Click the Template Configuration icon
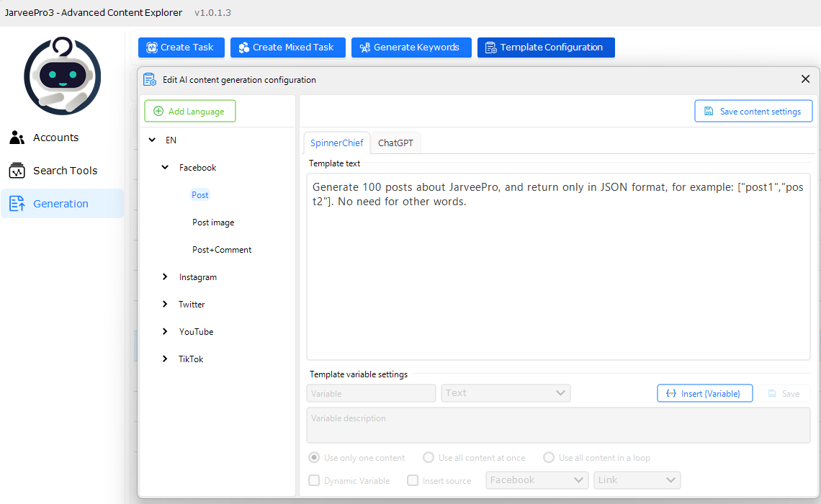The width and height of the screenshot is (821, 504). (490, 48)
